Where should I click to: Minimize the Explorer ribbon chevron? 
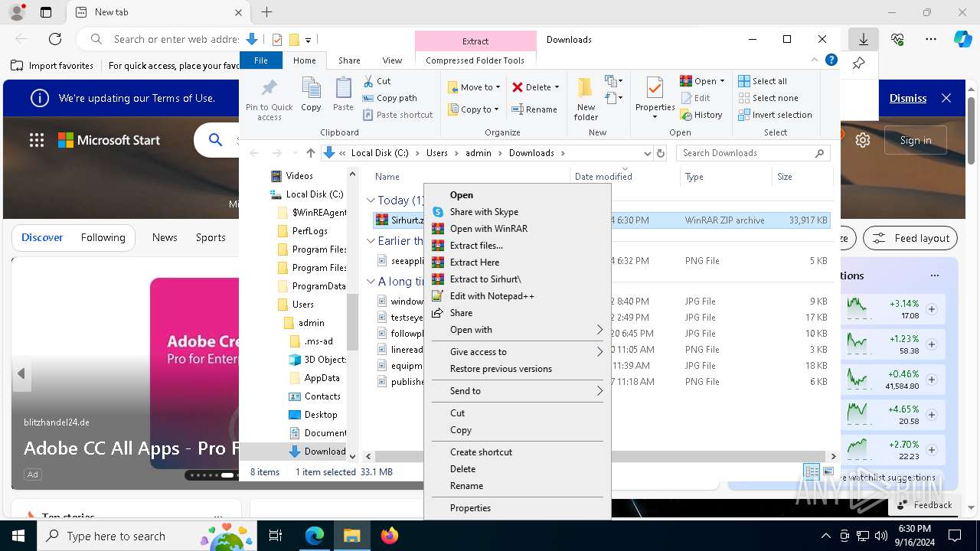(x=815, y=60)
